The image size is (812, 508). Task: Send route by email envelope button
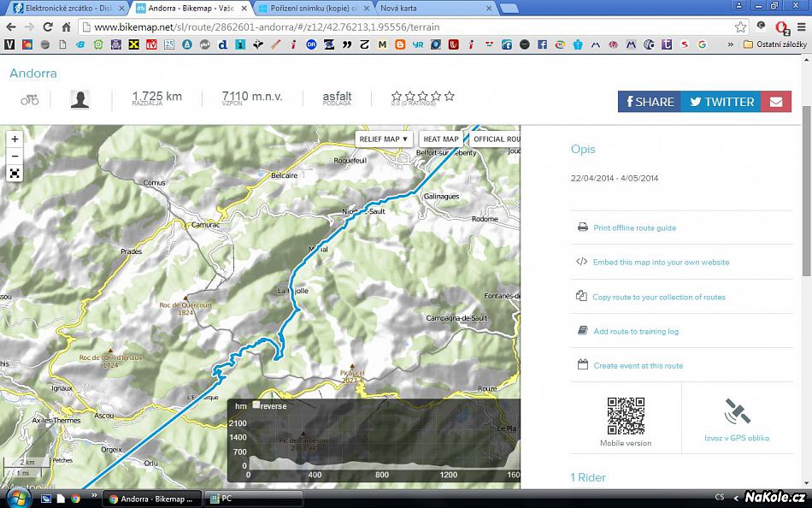point(776,102)
